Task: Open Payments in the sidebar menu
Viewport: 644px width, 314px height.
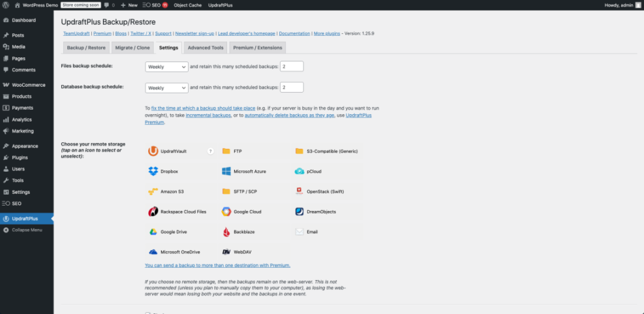Action: coord(27,108)
